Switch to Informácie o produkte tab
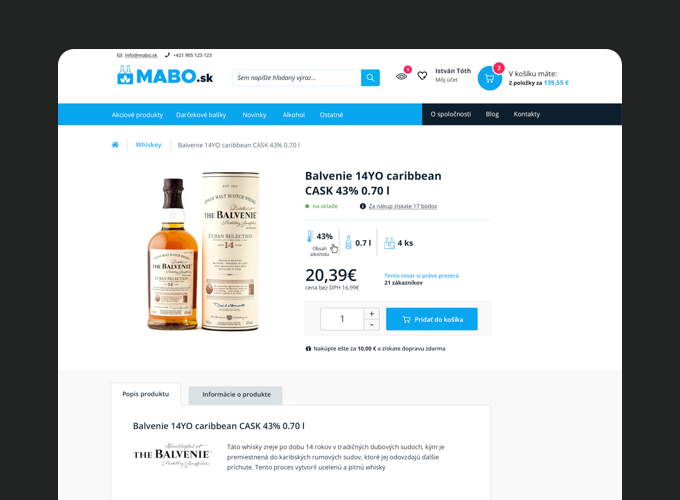Image resolution: width=680 pixels, height=500 pixels. pyautogui.click(x=236, y=395)
